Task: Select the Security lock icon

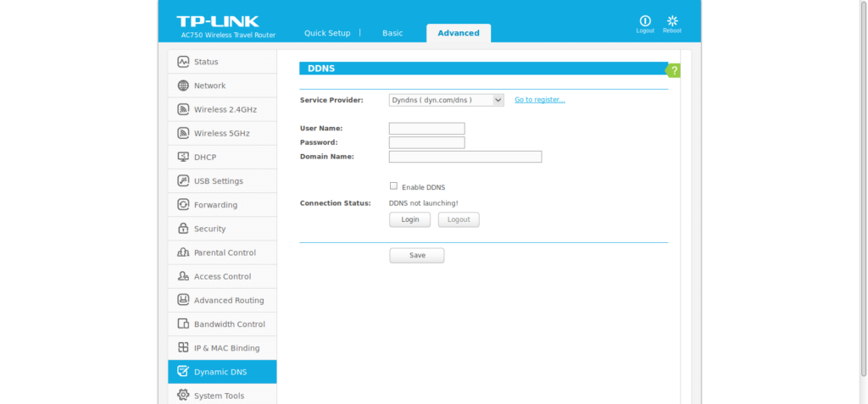Action: click(x=183, y=229)
